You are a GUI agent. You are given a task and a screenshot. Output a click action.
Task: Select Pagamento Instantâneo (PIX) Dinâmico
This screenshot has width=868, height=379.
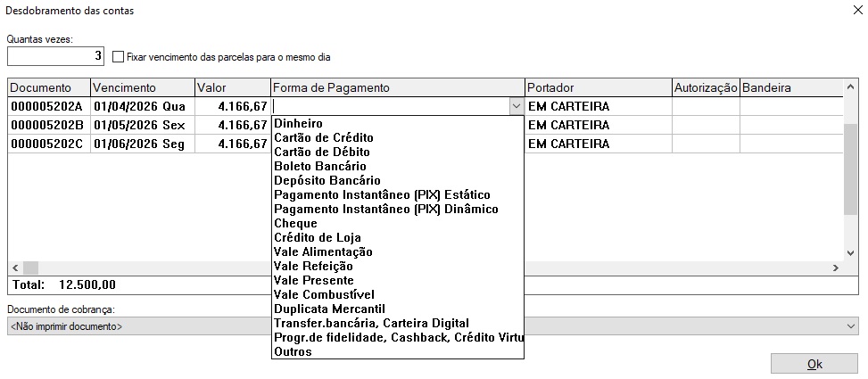tap(386, 209)
